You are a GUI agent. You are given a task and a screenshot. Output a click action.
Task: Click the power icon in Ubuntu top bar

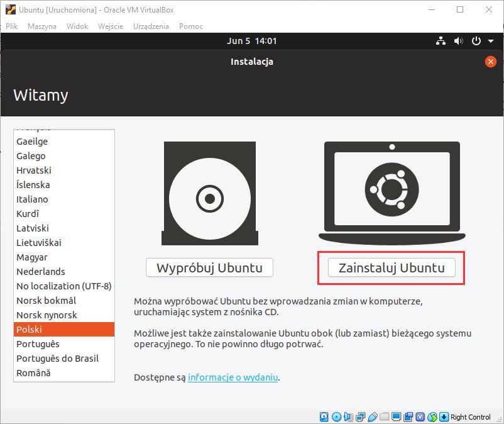(476, 41)
